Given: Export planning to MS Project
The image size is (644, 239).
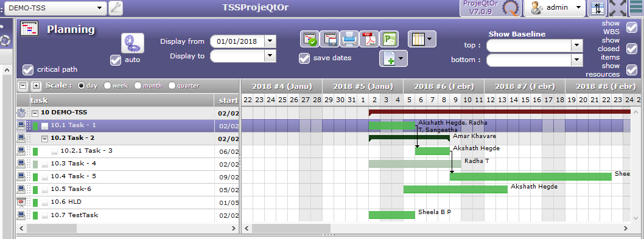Looking at the screenshot, I should click(389, 39).
